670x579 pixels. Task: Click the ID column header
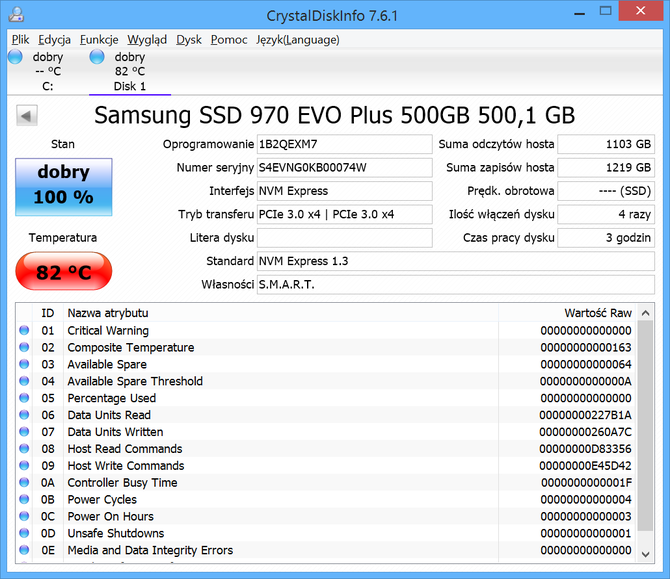pyautogui.click(x=47, y=313)
